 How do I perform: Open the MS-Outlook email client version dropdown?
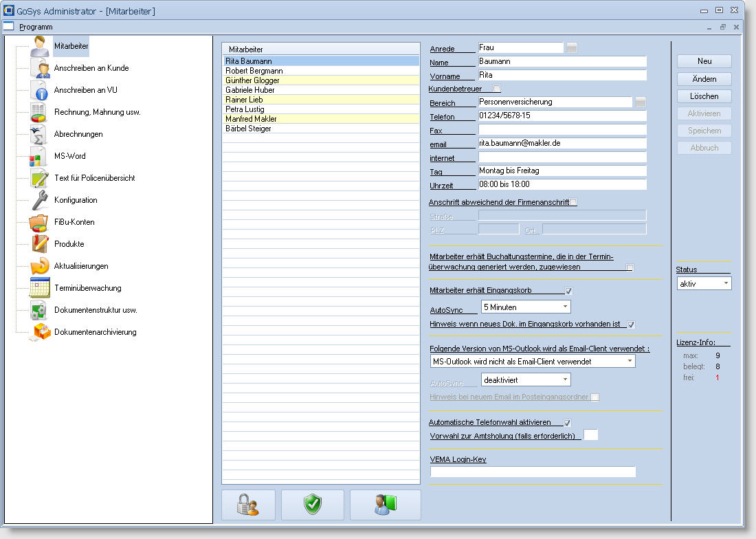click(x=532, y=361)
